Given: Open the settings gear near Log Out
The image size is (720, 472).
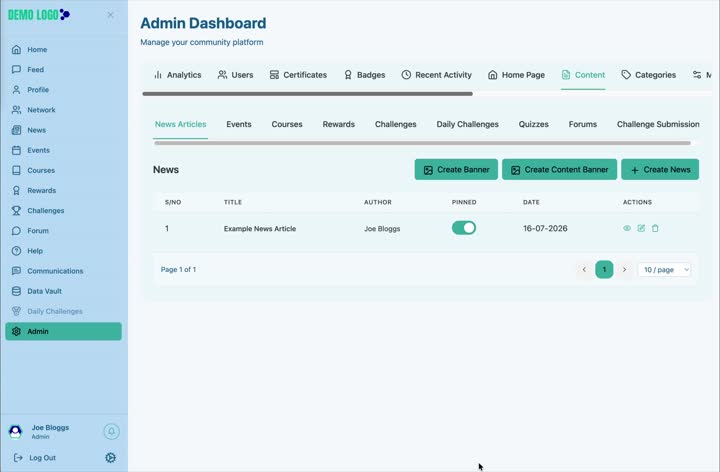Looking at the screenshot, I should point(110,458).
